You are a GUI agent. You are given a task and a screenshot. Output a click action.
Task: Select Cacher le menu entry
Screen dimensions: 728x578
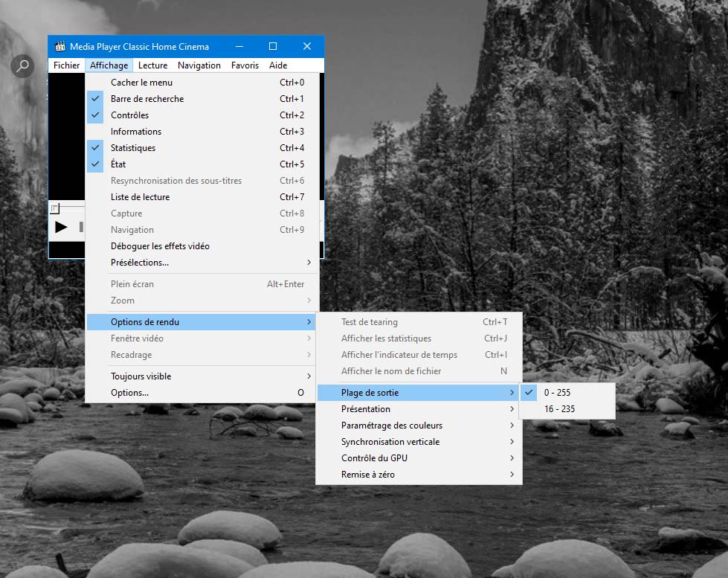point(141,83)
